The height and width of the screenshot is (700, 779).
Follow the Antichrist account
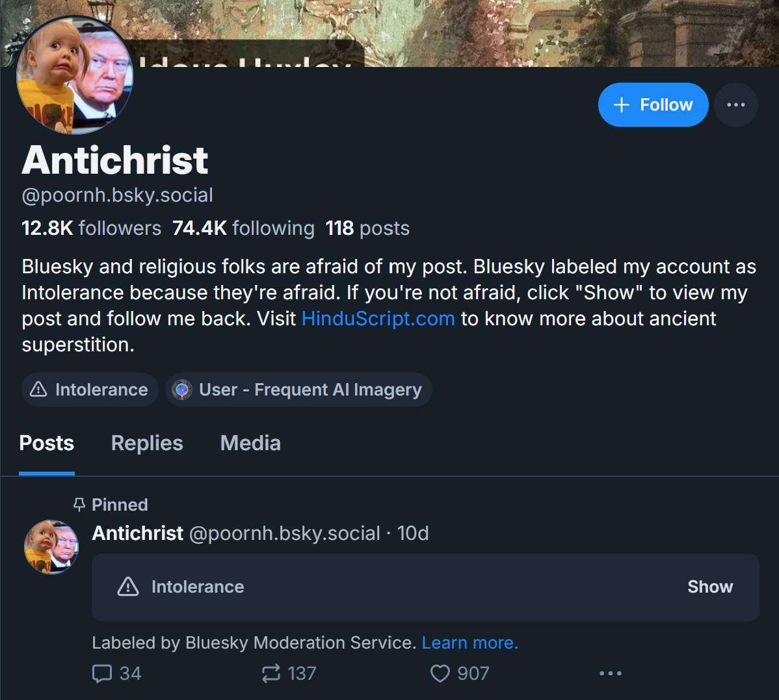tap(653, 105)
